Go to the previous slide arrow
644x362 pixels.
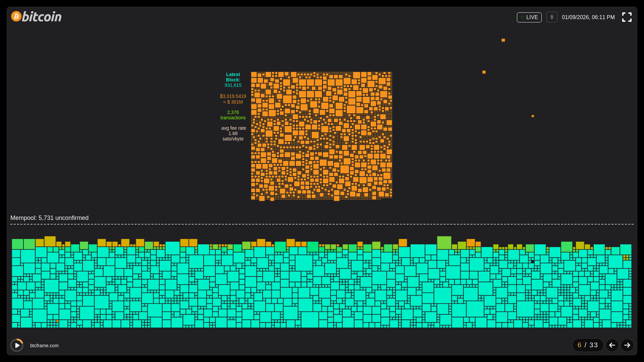point(612,345)
